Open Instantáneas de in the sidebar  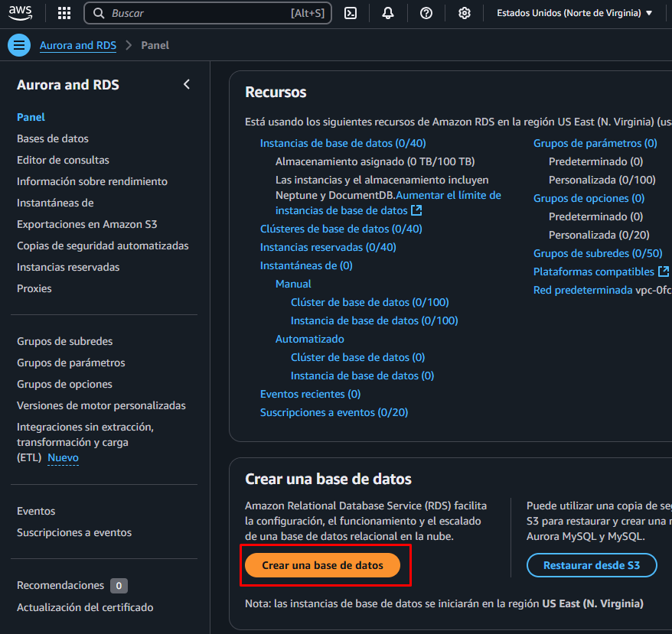click(55, 203)
